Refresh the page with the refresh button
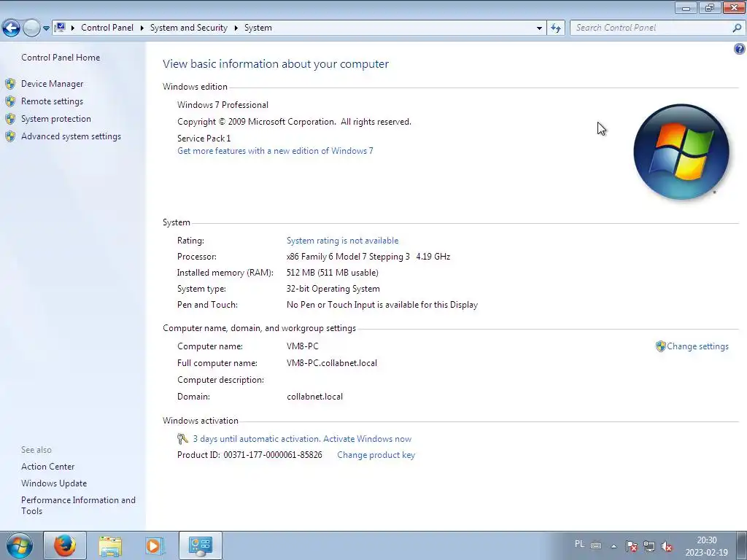The image size is (747, 560). click(x=556, y=28)
